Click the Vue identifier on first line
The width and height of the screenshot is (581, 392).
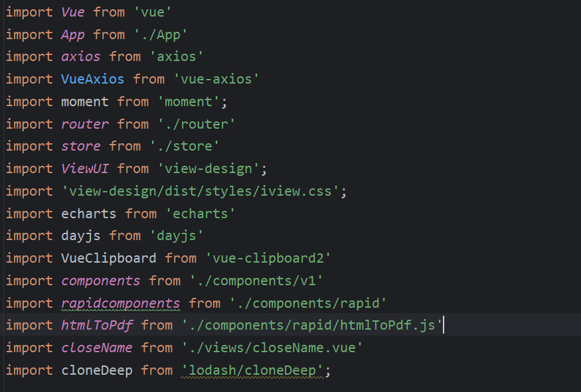click(73, 12)
